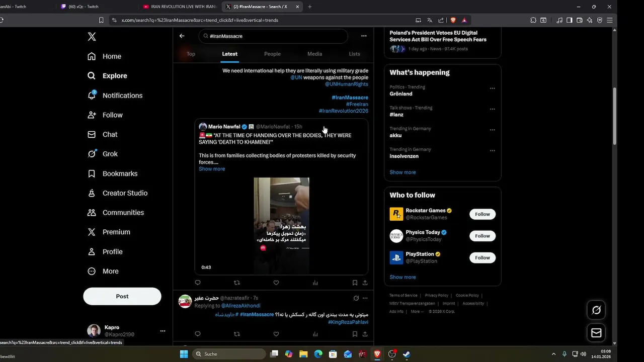Go back with the search back arrow
644x362 pixels.
click(x=182, y=36)
